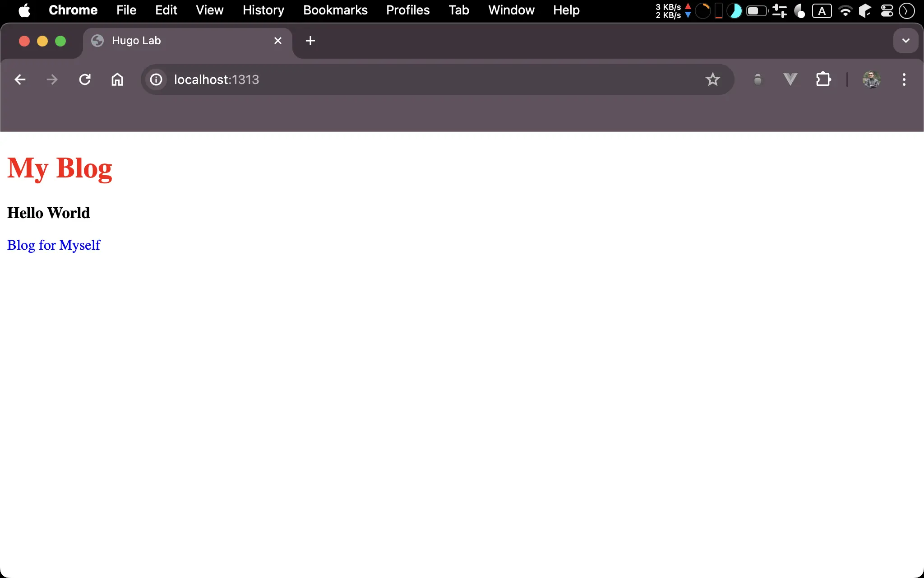
Task: Click the browser back arrow
Action: [x=20, y=79]
